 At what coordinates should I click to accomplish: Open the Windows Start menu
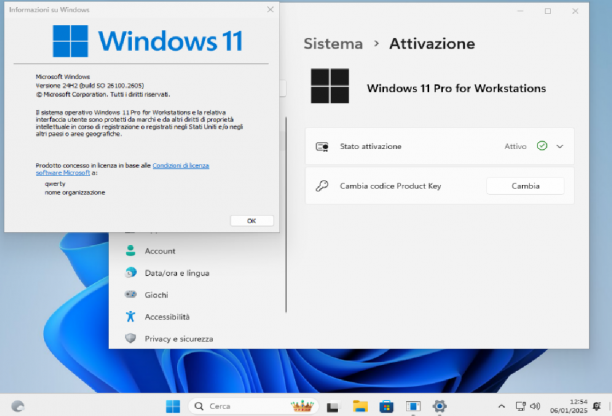point(173,406)
